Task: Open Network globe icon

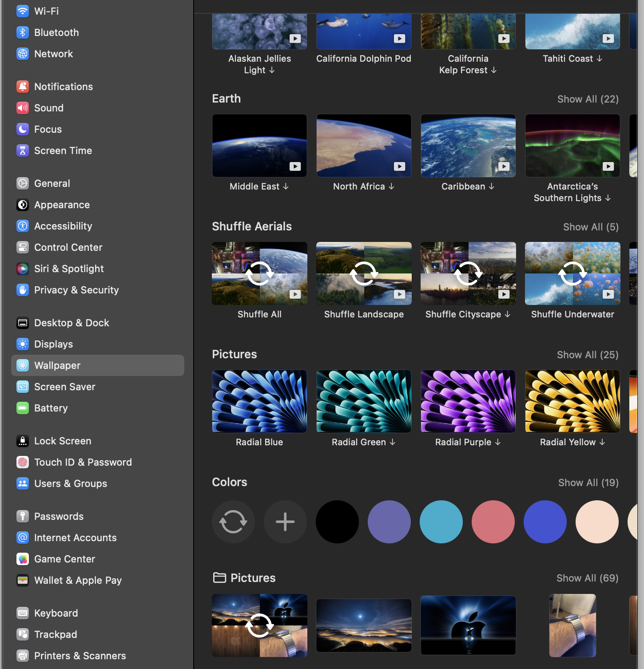Action: (23, 54)
